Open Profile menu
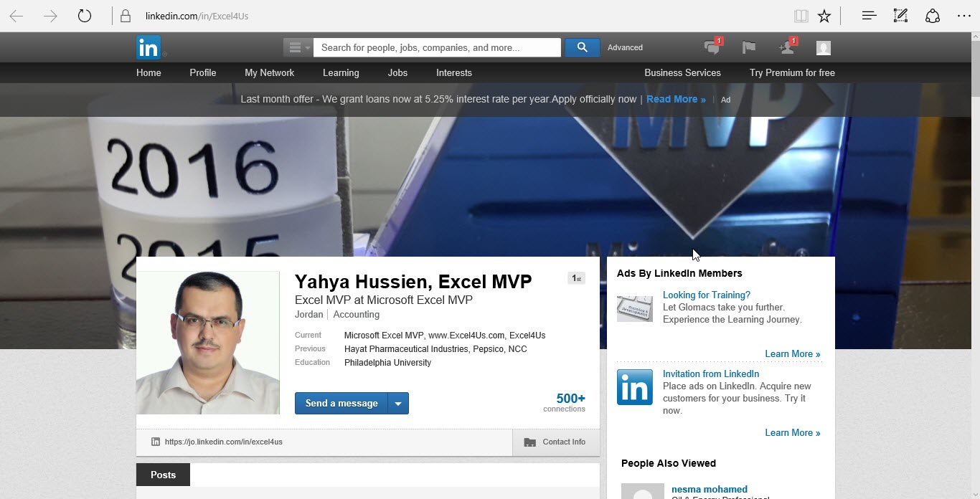This screenshot has height=499, width=980. pos(203,72)
